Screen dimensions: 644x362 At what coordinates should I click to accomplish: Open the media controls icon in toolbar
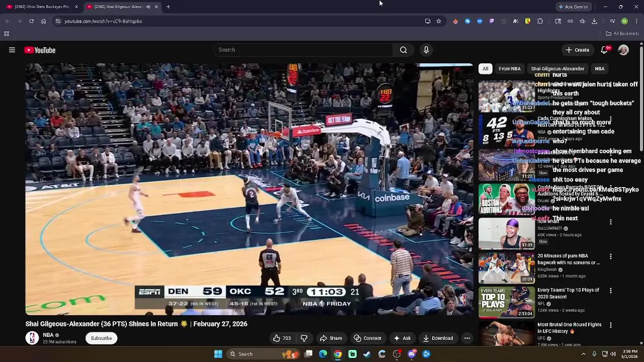click(612, 21)
